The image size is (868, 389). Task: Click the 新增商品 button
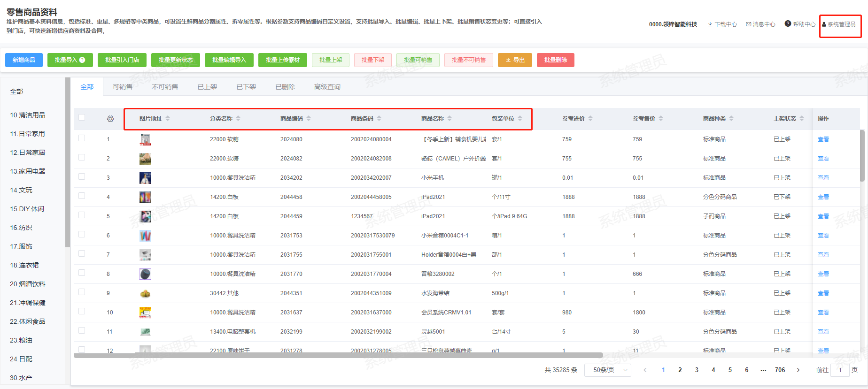tap(24, 60)
